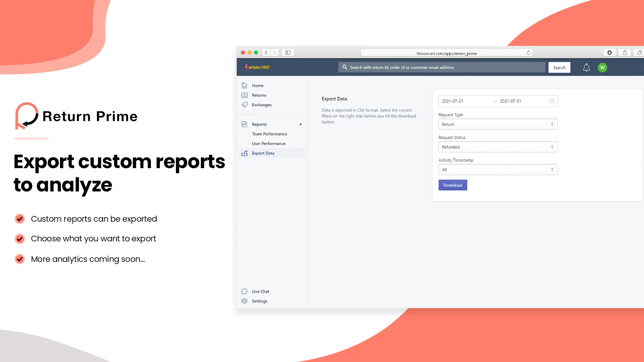The height and width of the screenshot is (362, 644).
Task: Open Home in the sidebar
Action: [x=258, y=86]
